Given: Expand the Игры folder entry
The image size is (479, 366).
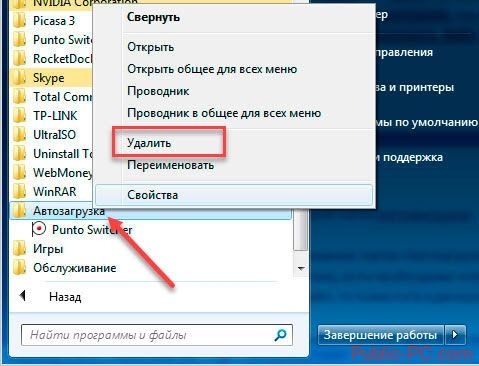Looking at the screenshot, I should 151,249.
